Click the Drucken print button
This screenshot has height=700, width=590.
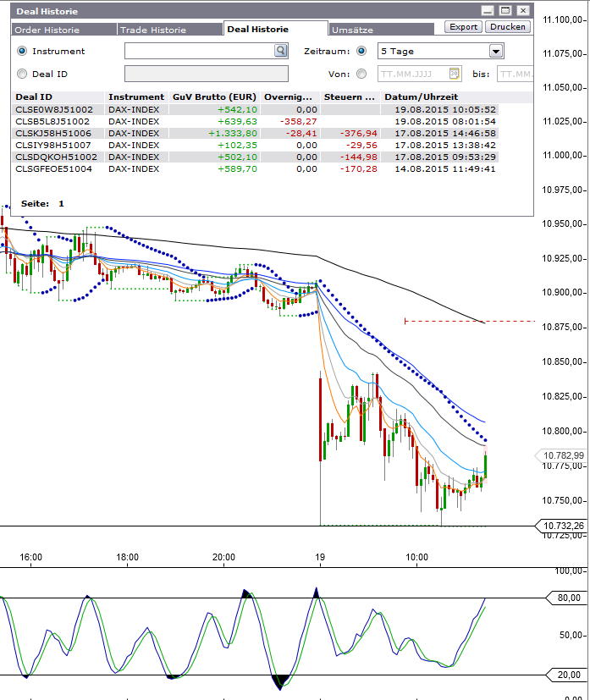click(508, 27)
